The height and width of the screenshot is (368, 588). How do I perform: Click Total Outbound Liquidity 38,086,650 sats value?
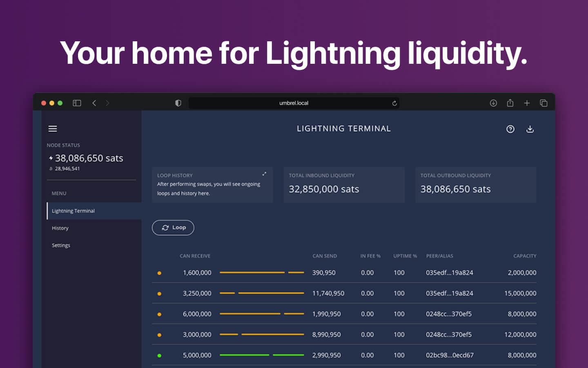coord(456,189)
